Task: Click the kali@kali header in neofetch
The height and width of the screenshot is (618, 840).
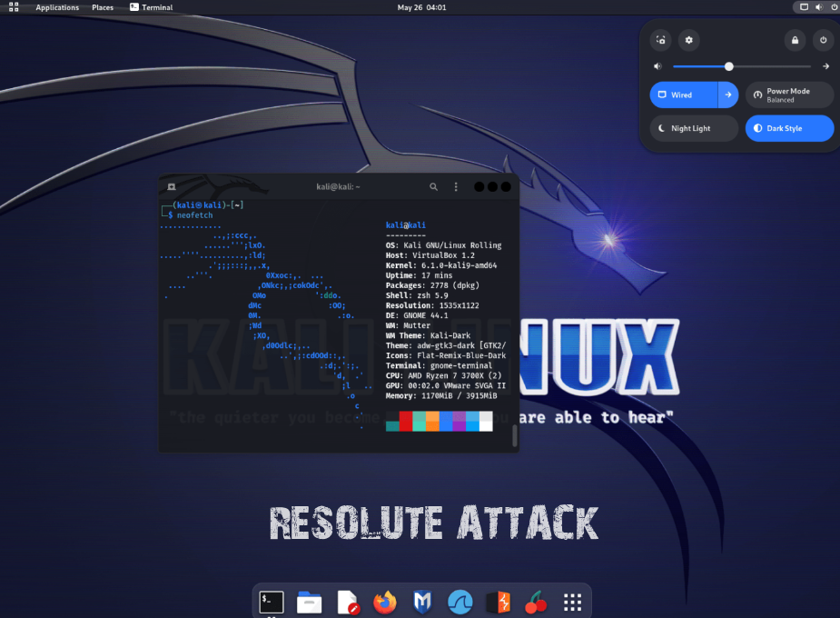Action: pyautogui.click(x=406, y=225)
